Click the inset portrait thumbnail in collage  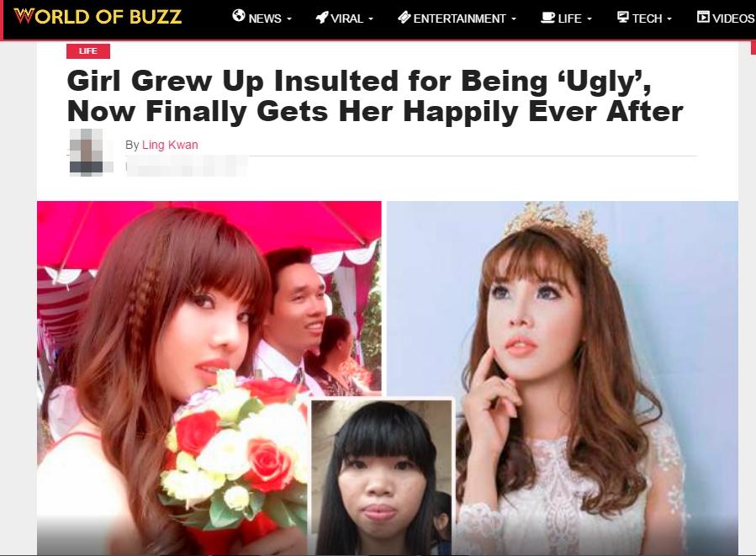pyautogui.click(x=382, y=476)
